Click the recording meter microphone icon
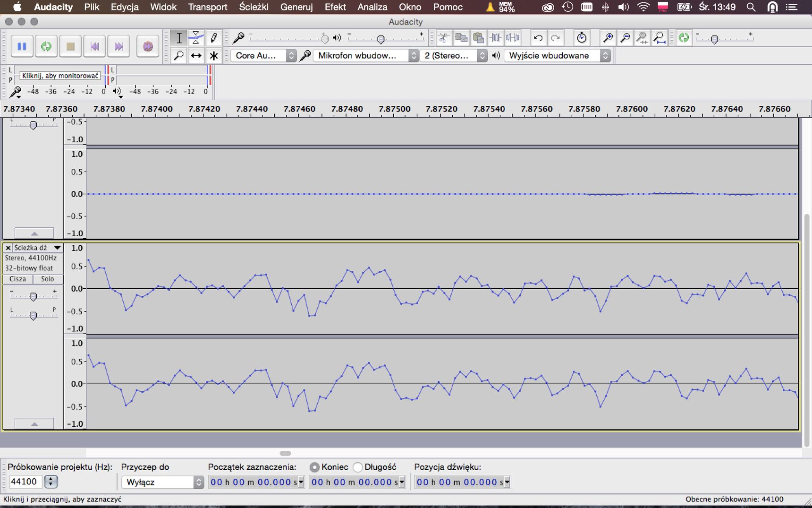Screen dimensions: 812x508 pos(16,92)
